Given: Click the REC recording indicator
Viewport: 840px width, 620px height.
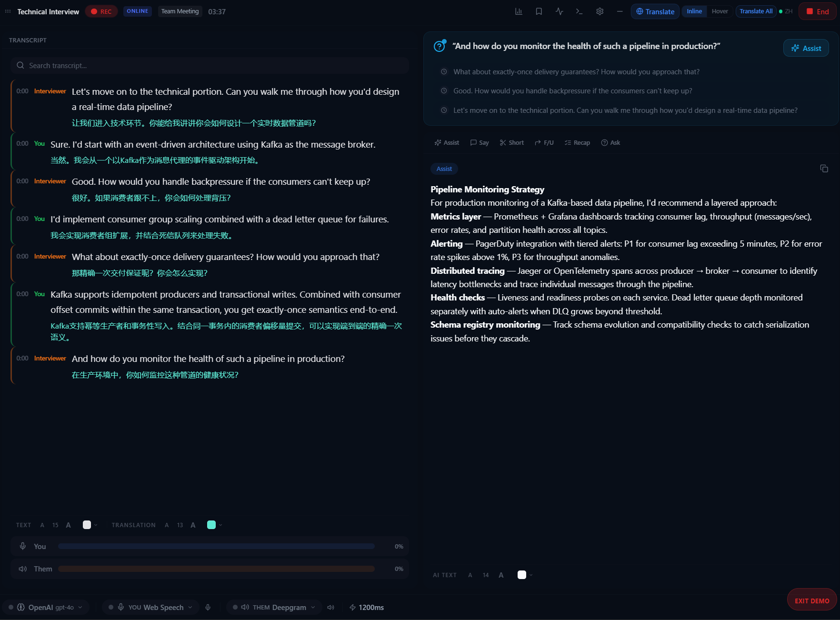Looking at the screenshot, I should pos(101,11).
